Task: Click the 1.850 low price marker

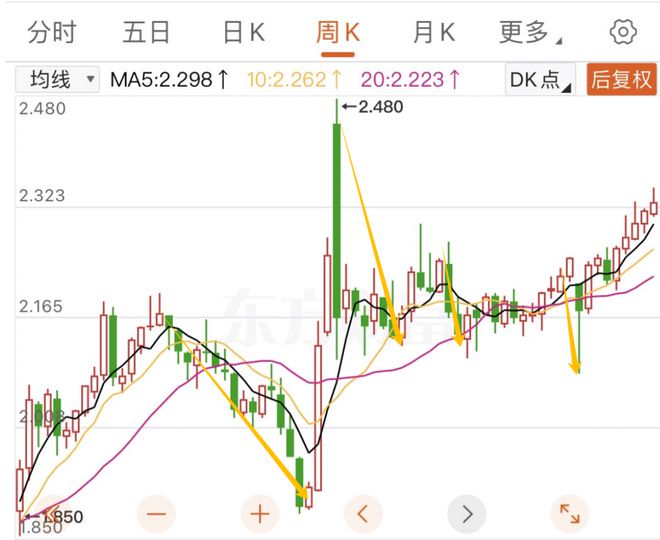Action: coord(58,517)
